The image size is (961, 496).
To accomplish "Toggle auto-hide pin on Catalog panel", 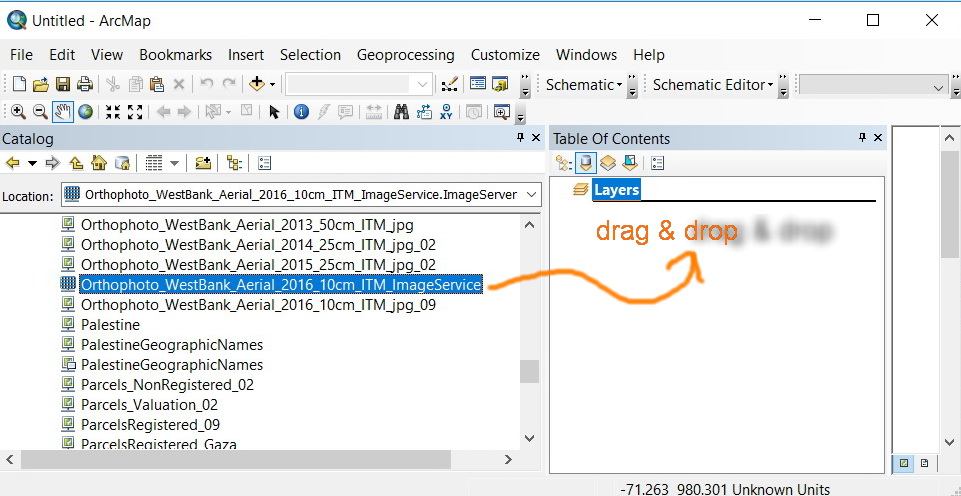I will 521,137.
